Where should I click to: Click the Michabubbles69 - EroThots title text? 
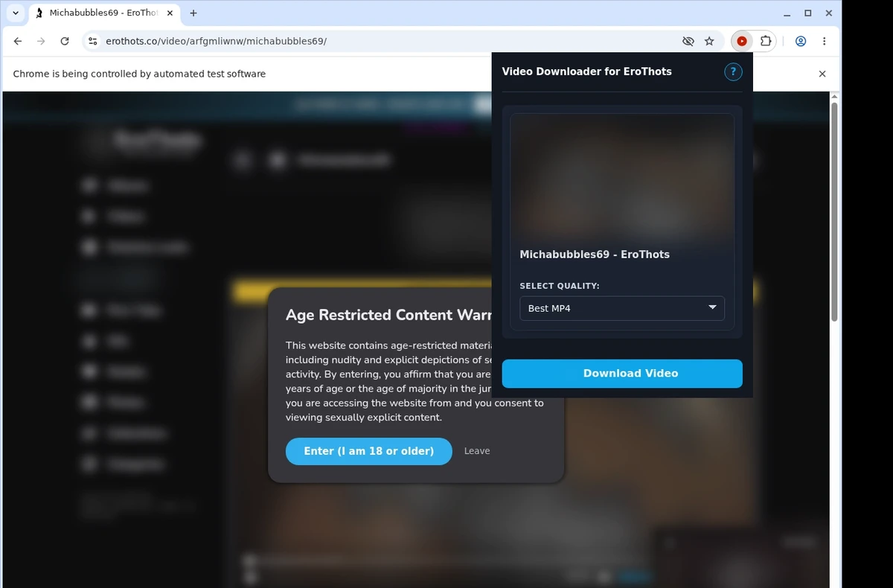tap(595, 255)
